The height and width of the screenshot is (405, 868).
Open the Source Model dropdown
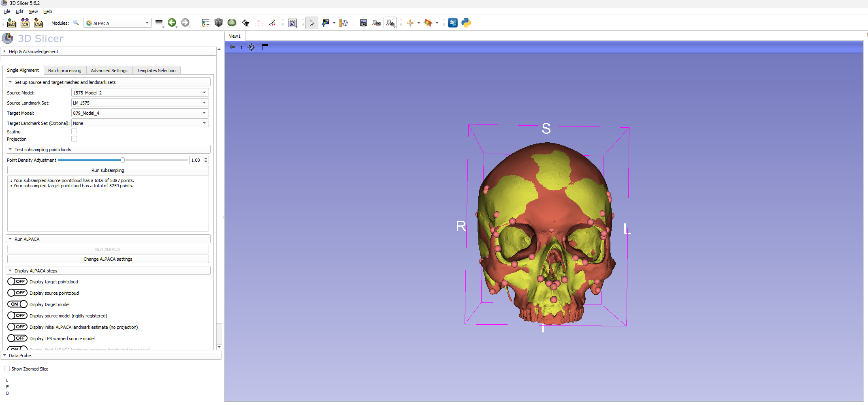pos(140,93)
